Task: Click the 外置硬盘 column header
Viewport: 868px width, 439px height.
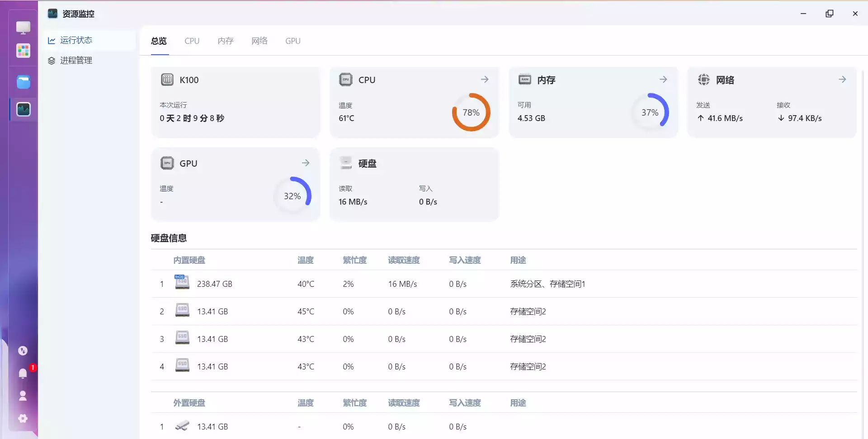Action: (189, 403)
